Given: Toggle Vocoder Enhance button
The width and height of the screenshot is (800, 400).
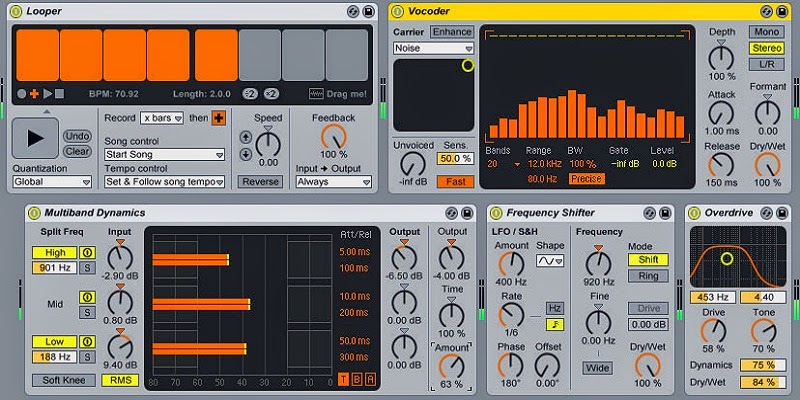Looking at the screenshot, I should click(x=452, y=32).
